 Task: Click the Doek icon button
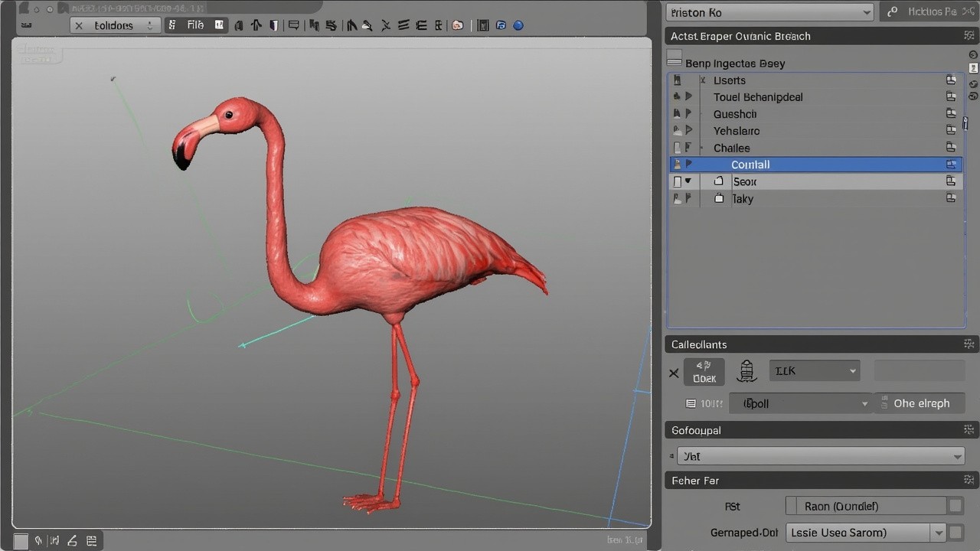(x=704, y=372)
